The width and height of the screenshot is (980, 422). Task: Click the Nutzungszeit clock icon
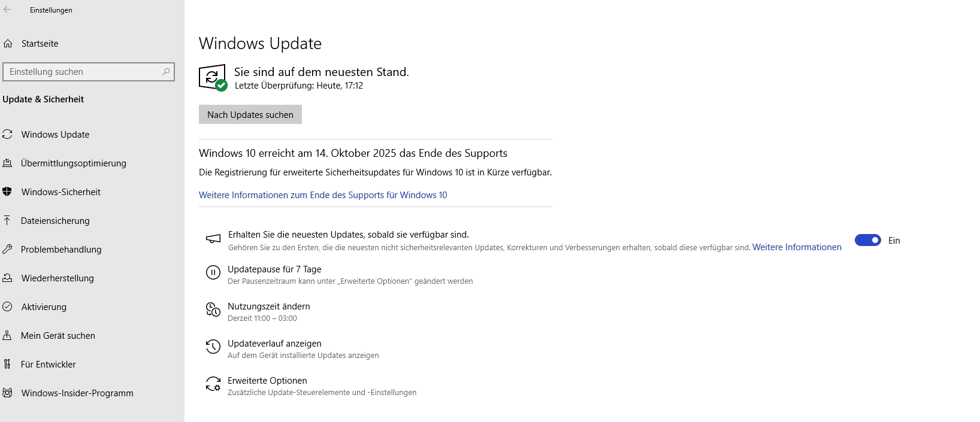pyautogui.click(x=213, y=310)
